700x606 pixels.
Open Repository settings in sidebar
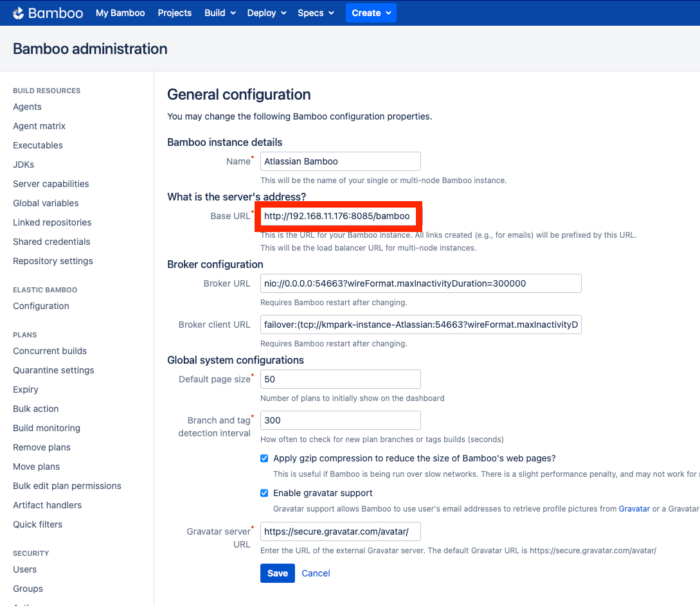coord(53,261)
